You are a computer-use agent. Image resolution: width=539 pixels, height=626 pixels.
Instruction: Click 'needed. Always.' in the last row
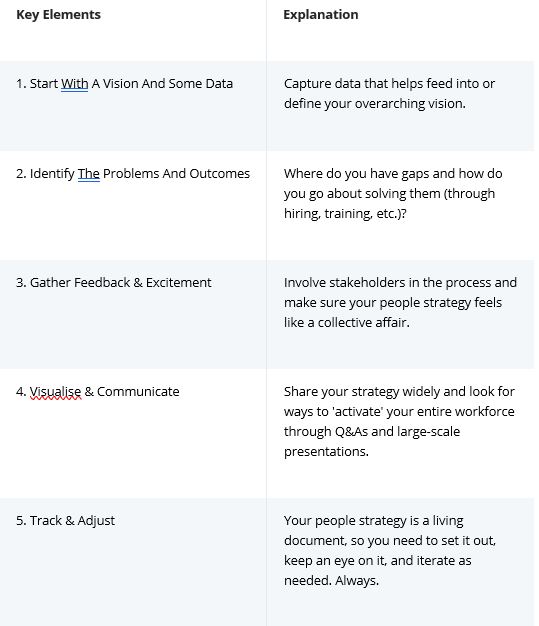pyautogui.click(x=331, y=580)
